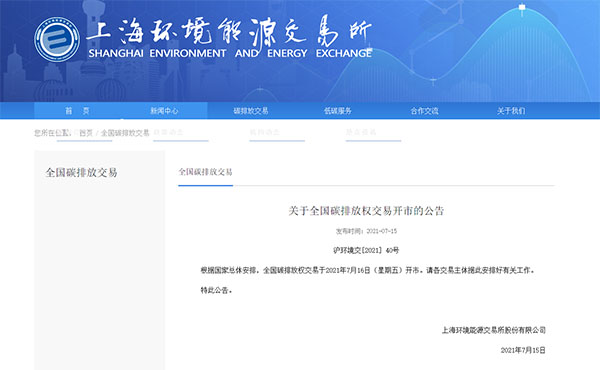
Task: Follow the 首页 breadcrumb link
Action: coord(86,133)
